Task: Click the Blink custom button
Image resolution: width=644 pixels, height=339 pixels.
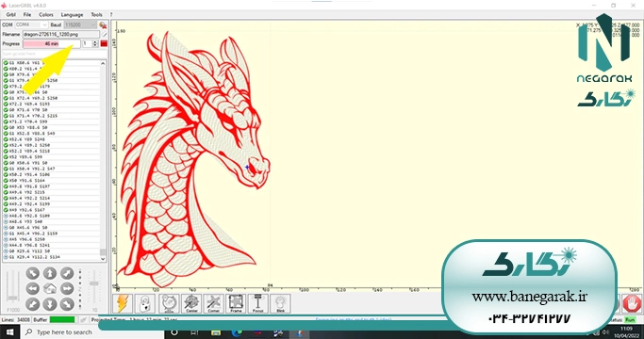Action: click(x=281, y=304)
